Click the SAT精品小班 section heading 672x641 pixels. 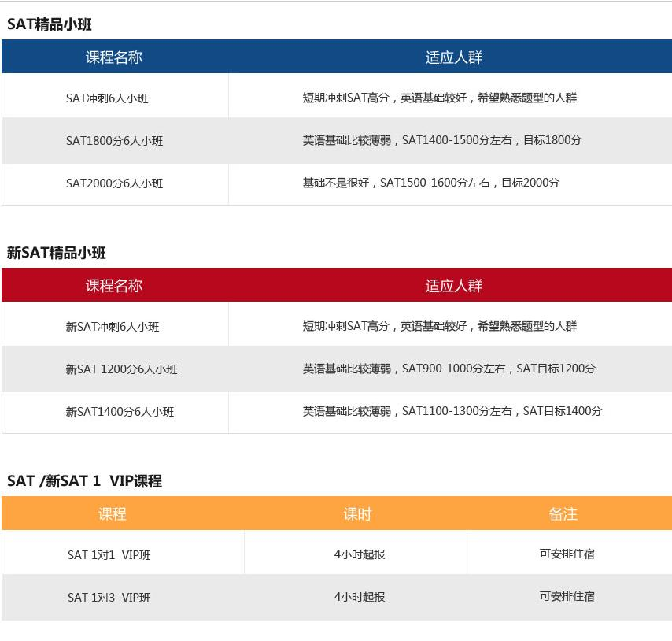pos(48,24)
